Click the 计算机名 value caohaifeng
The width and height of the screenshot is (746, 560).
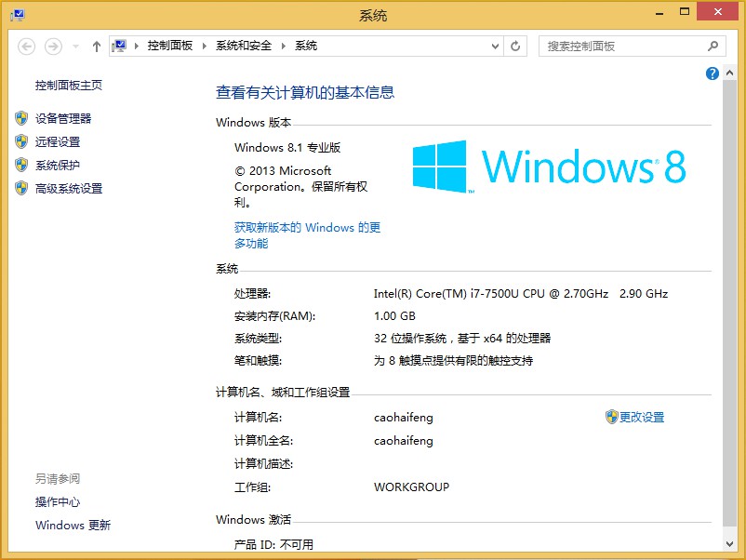(404, 418)
